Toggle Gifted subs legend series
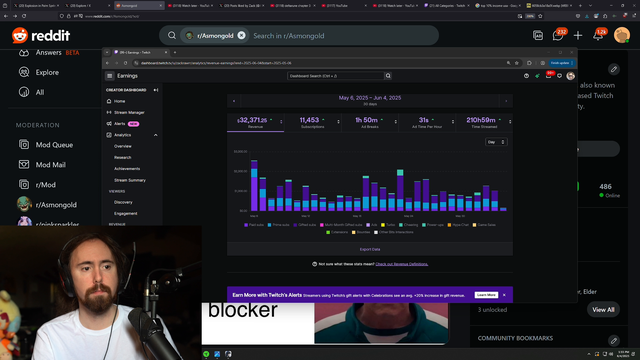Screen dimensions: 640x360 (x=304, y=225)
